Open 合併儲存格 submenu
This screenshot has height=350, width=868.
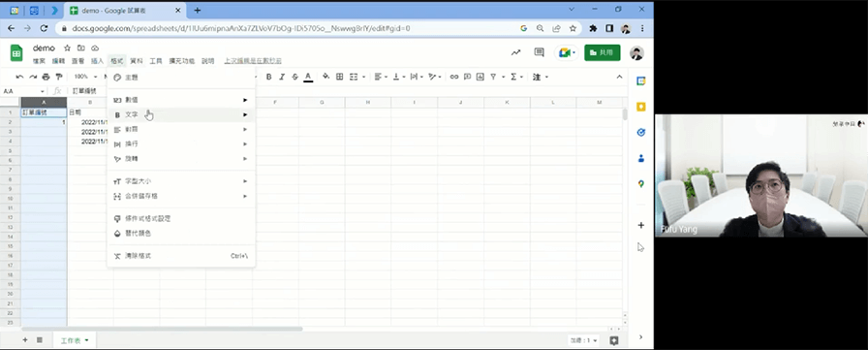point(180,196)
